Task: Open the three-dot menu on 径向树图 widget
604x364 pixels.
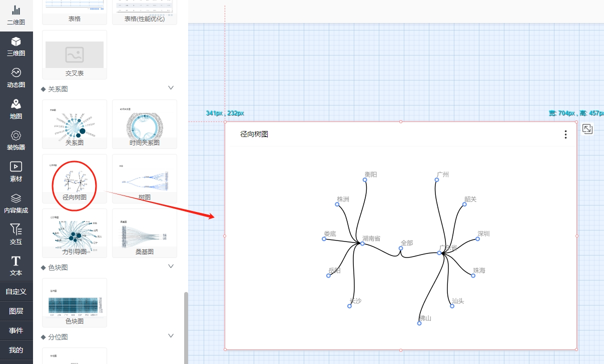Action: [x=565, y=134]
